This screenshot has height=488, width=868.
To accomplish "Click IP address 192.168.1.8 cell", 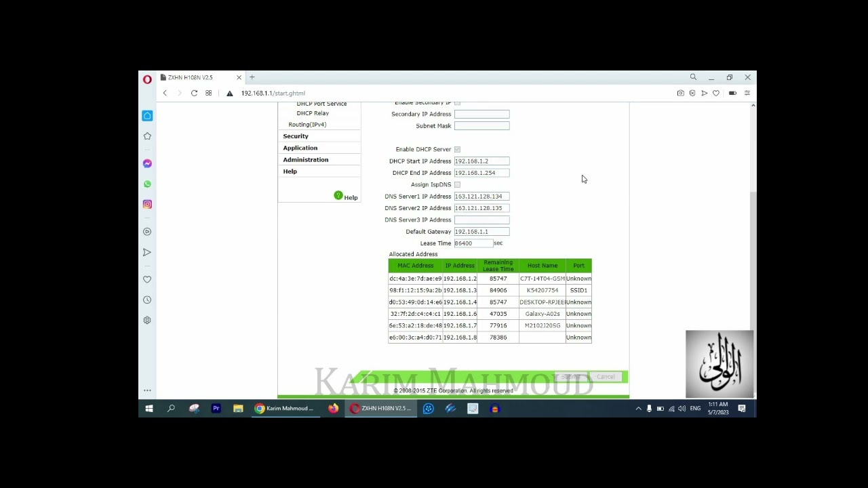I will [x=460, y=338].
